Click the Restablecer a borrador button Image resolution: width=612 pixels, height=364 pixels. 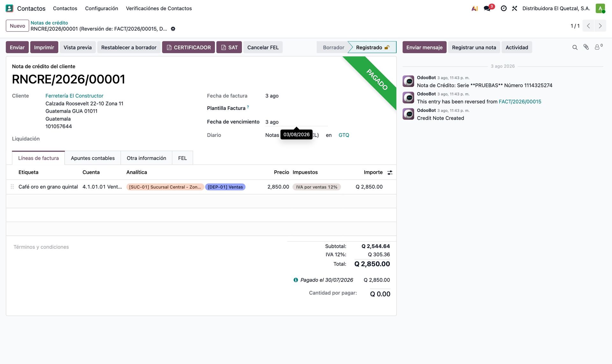point(129,47)
